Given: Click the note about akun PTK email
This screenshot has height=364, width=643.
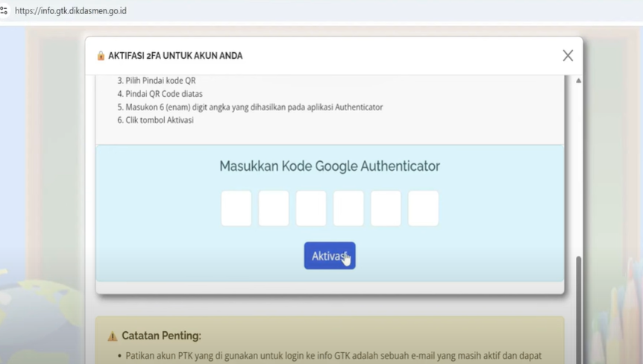Looking at the screenshot, I should point(333,355).
